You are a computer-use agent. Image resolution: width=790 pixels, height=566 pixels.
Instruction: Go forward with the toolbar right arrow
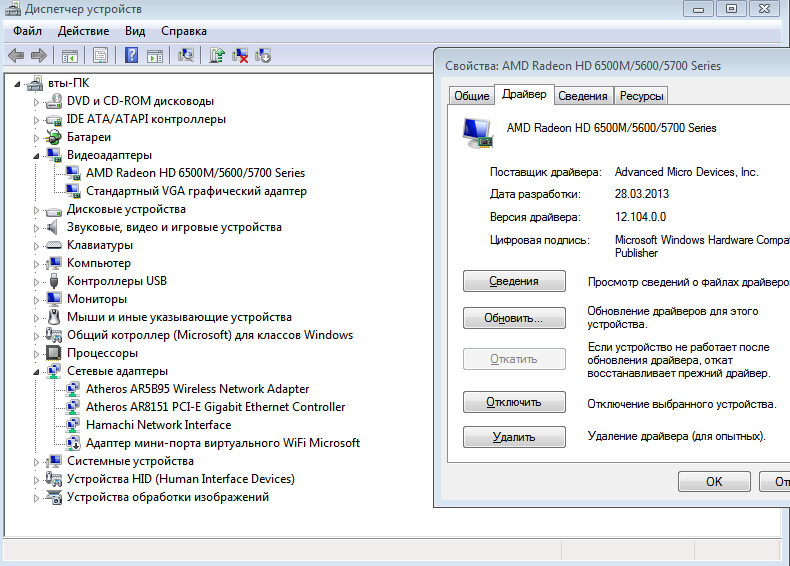[x=39, y=55]
